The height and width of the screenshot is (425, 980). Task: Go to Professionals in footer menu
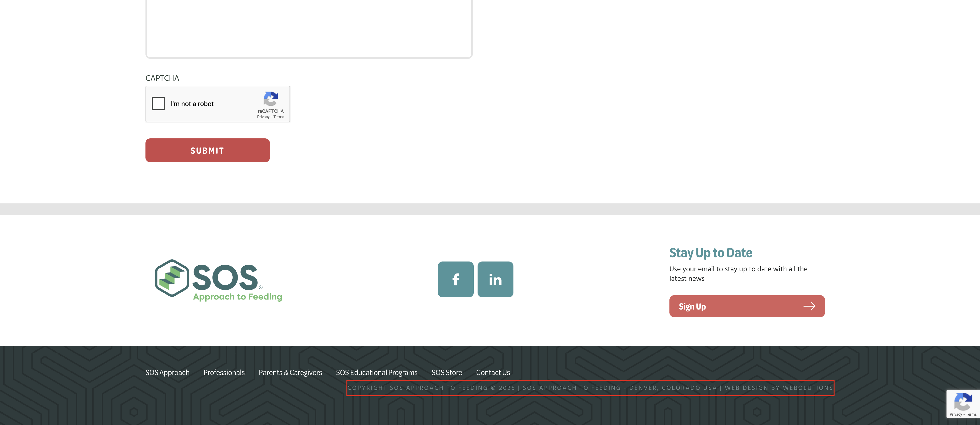tap(224, 373)
